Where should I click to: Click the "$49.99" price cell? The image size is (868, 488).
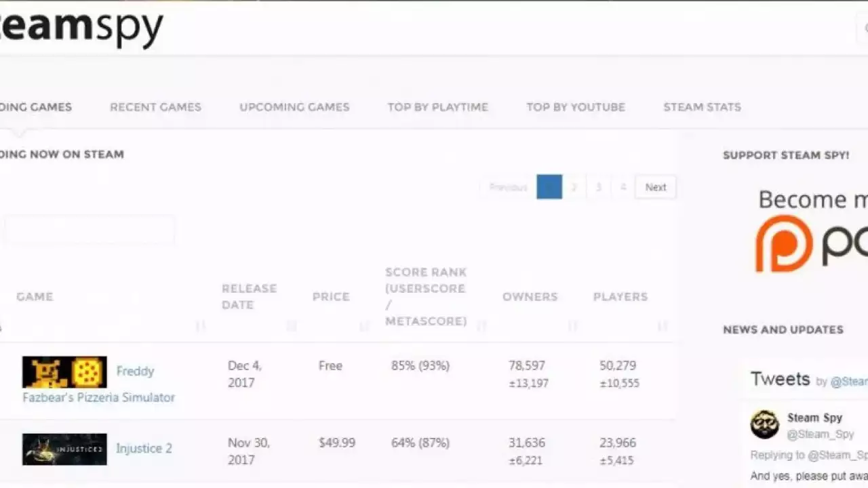337,443
